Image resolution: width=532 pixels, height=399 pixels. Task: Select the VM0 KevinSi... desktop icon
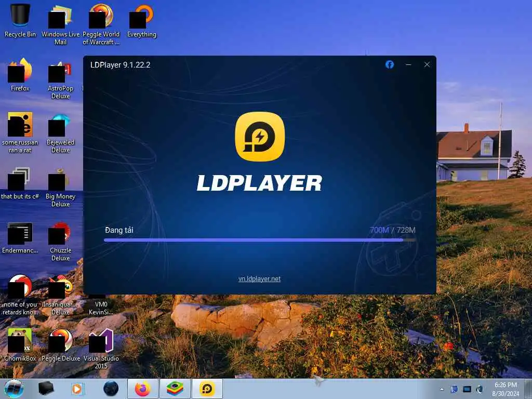point(101,305)
